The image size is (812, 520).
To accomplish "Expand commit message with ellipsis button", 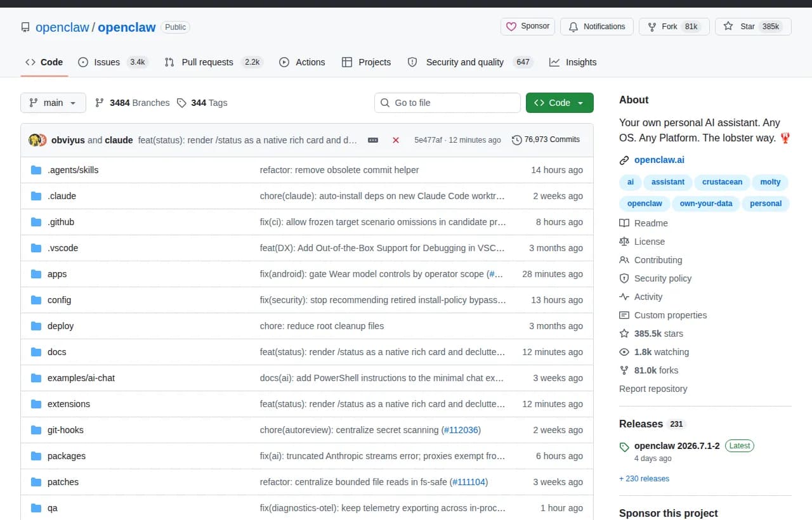I will click(x=373, y=140).
